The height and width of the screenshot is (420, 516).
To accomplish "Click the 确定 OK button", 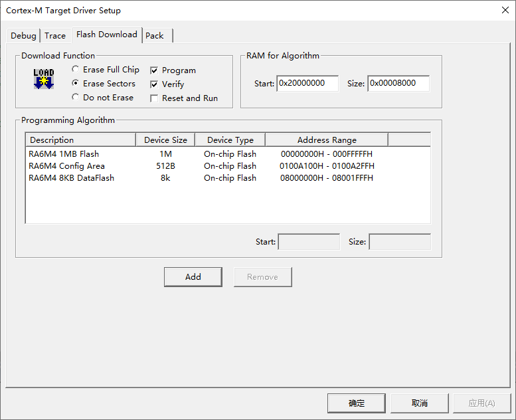I will pos(357,403).
